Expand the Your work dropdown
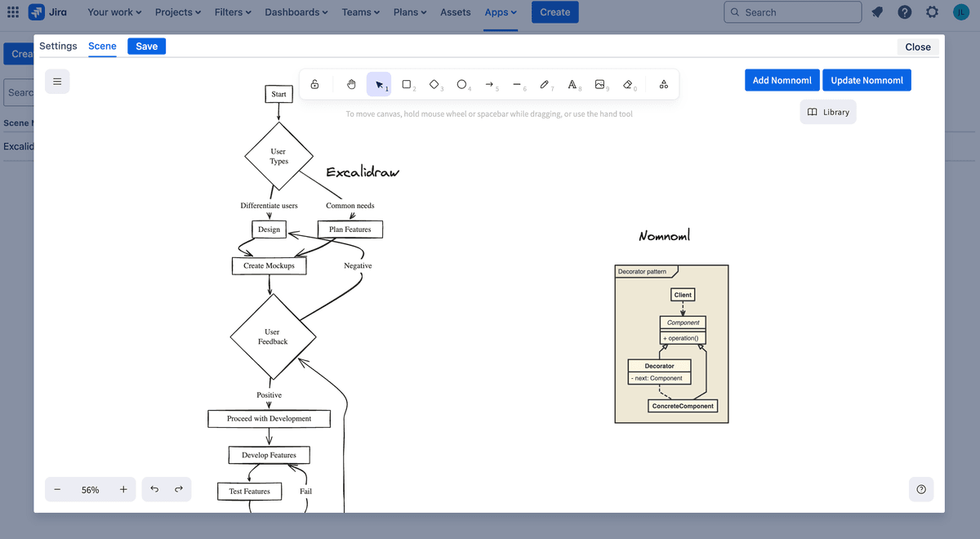Image resolution: width=980 pixels, height=539 pixels. coord(114,12)
